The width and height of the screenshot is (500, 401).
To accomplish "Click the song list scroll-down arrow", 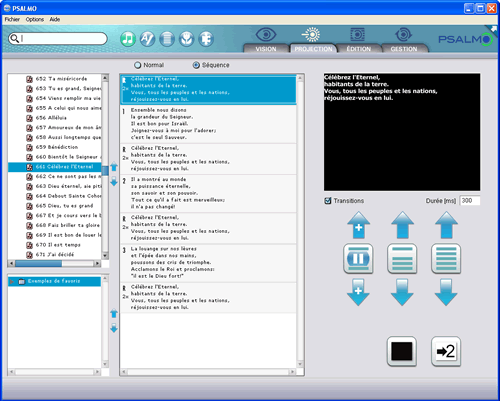I will pos(105,256).
